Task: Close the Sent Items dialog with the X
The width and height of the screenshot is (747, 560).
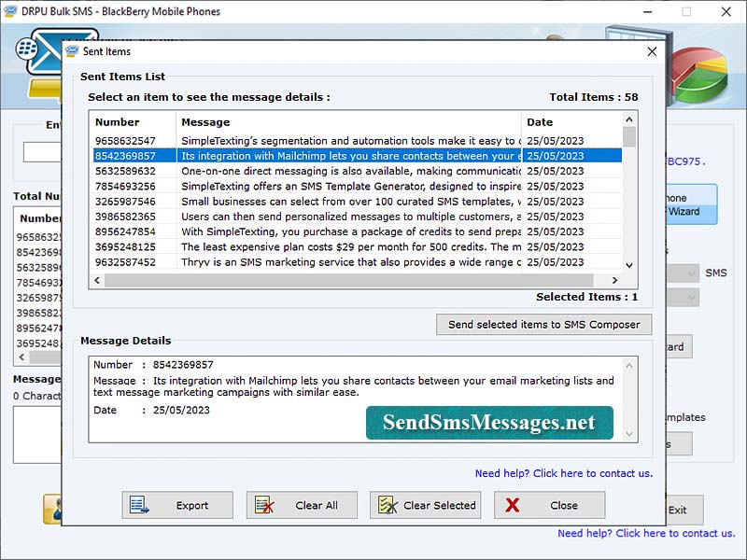Action: (651, 51)
